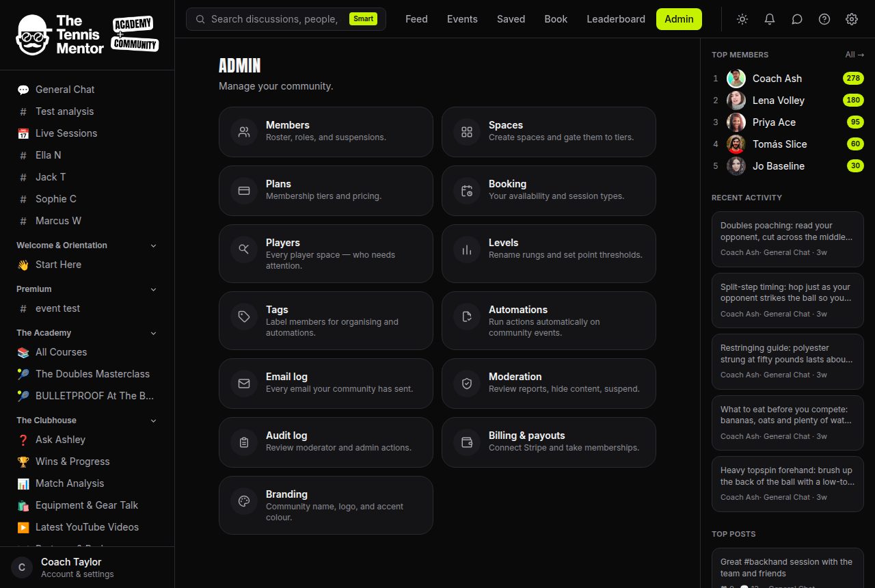Click the Players card racket icon

(x=244, y=250)
